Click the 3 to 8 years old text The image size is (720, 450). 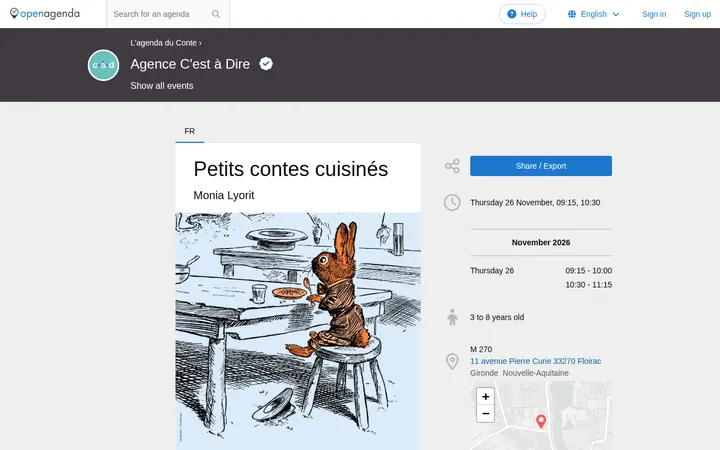point(497,317)
